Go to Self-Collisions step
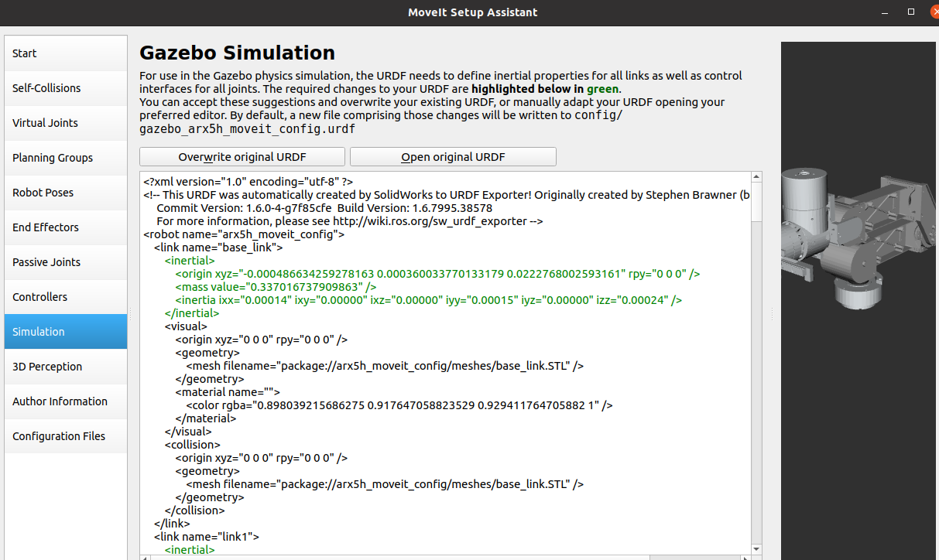The height and width of the screenshot is (560, 939). click(66, 88)
